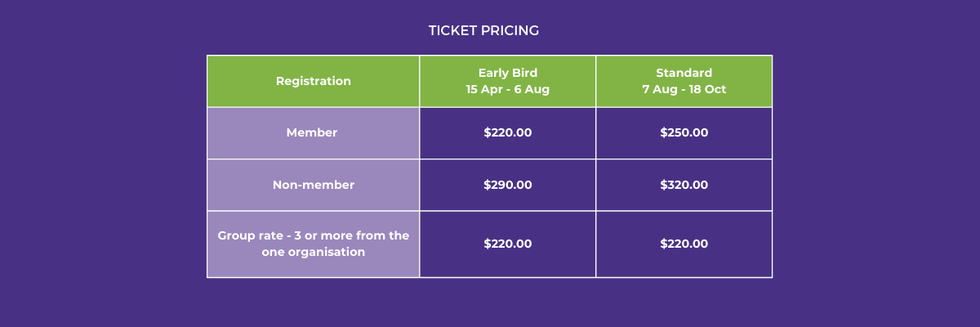Click the Early Bird header label
Viewport: 980px width, 327px height.
[508, 72]
